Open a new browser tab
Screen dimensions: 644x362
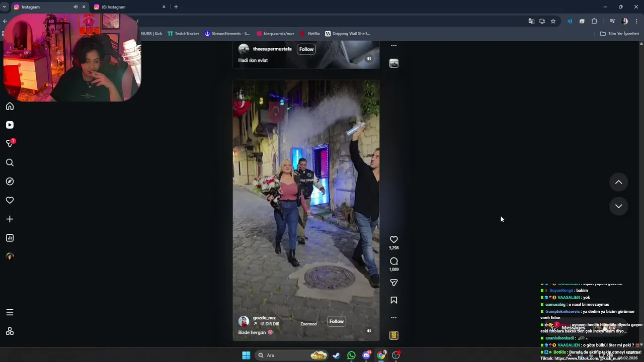coord(176,7)
